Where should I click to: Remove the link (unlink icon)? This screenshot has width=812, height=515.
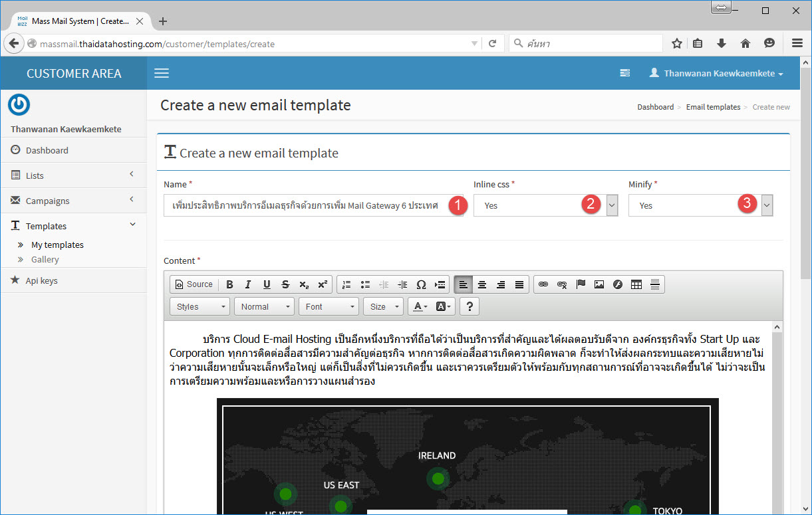tap(562, 284)
